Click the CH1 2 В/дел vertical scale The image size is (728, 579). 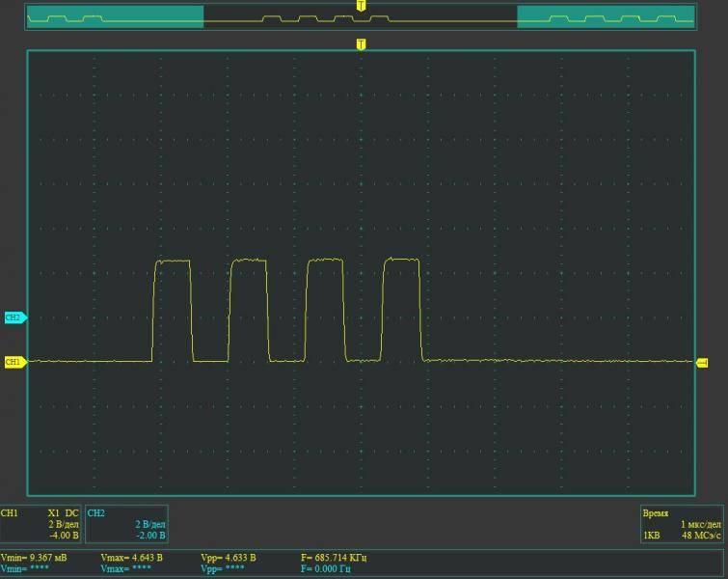pyautogui.click(x=63, y=524)
